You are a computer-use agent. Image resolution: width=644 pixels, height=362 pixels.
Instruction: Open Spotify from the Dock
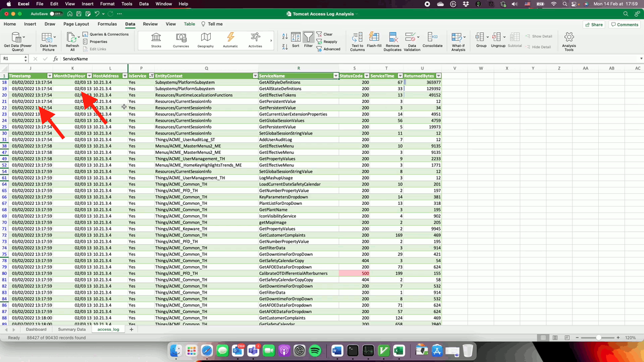pos(315,350)
